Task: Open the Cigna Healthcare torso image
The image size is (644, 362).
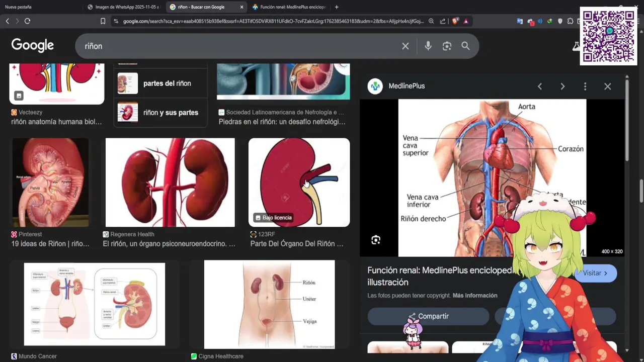Action: (x=269, y=304)
